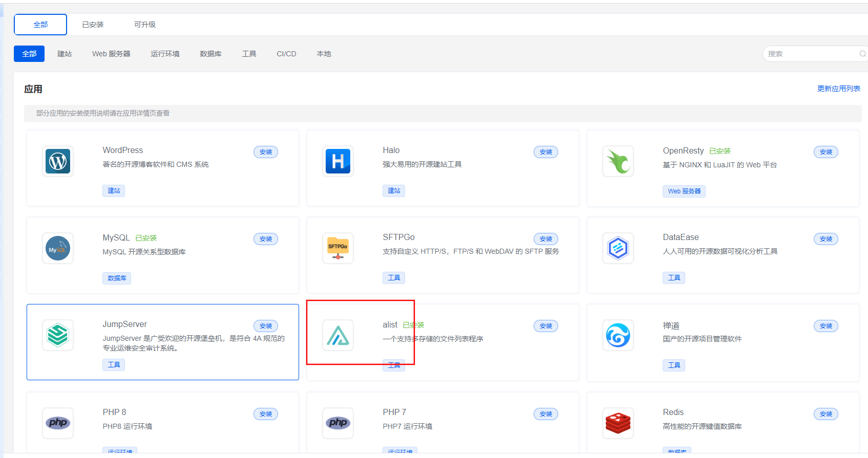
Task: Open the 禅道 app title
Action: (671, 325)
